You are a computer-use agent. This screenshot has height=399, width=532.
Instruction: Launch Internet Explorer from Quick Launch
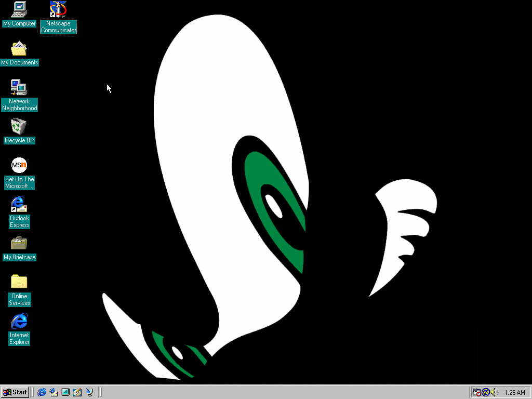pos(42,392)
